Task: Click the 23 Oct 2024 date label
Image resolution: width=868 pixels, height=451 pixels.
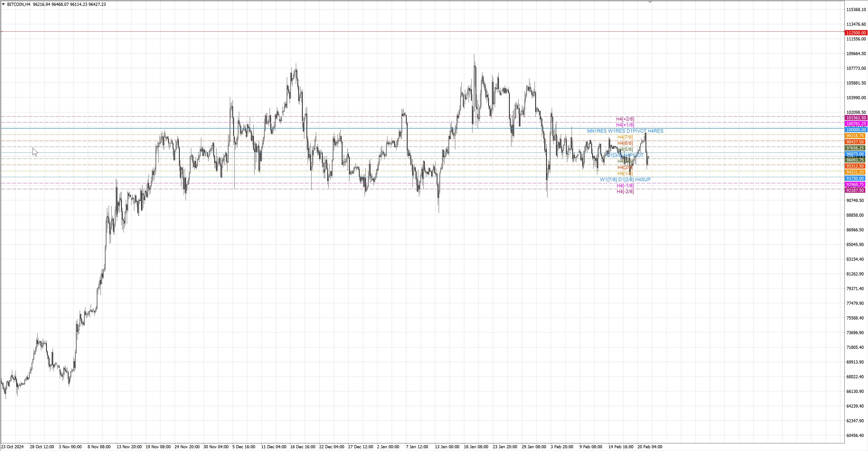Action: pyautogui.click(x=12, y=447)
